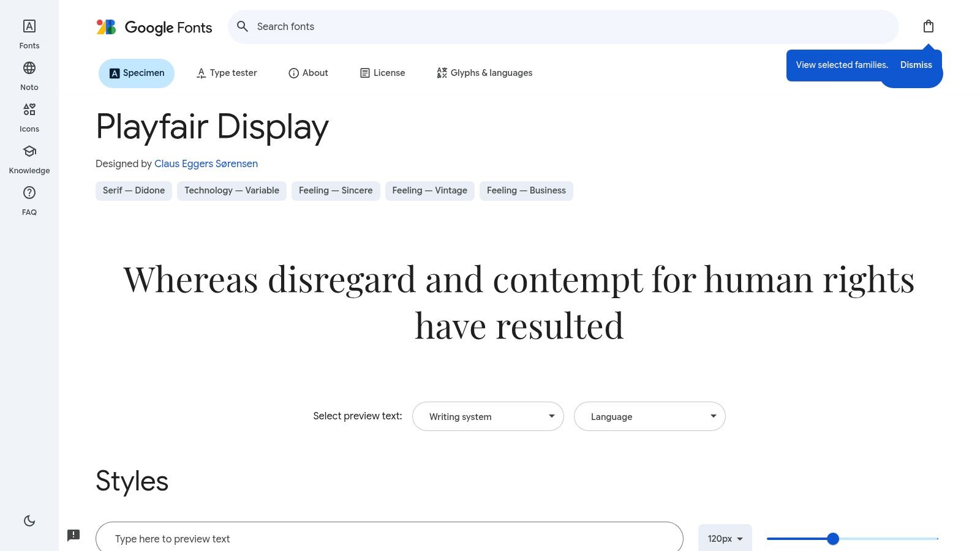Viewport: 980px width, 551px height.
Task: Click the Playfair Display heading
Action: 213,127
